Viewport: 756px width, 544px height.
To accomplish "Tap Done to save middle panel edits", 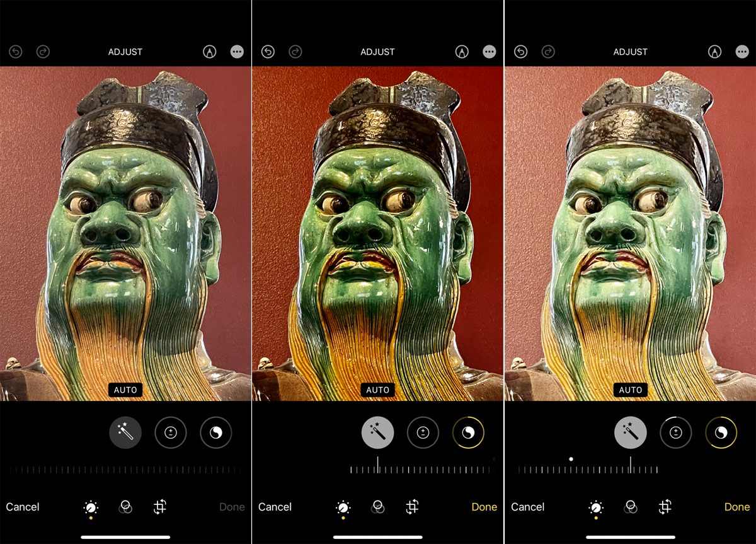I will (x=484, y=507).
